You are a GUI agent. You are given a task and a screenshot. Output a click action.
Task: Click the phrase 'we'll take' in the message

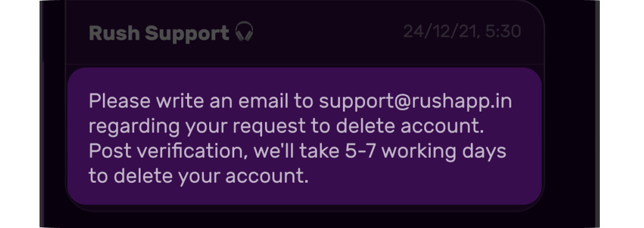coord(296,151)
